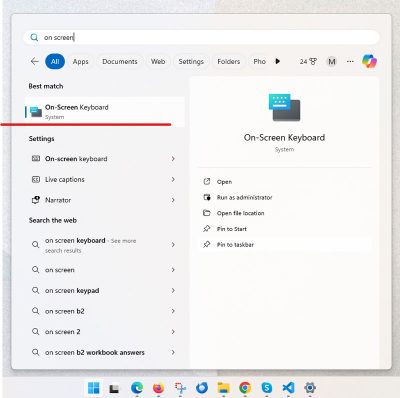The width and height of the screenshot is (400, 398).
Task: Click the folder icon beside Open file location
Action: point(207,213)
